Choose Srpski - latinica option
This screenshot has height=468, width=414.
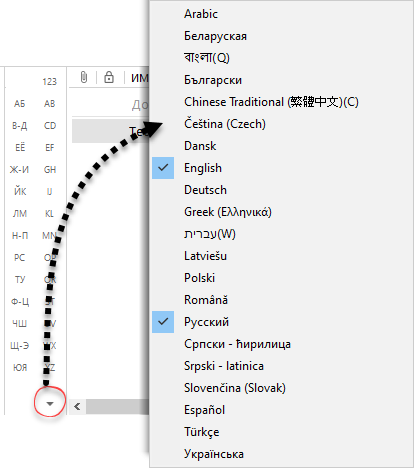[x=282, y=366]
